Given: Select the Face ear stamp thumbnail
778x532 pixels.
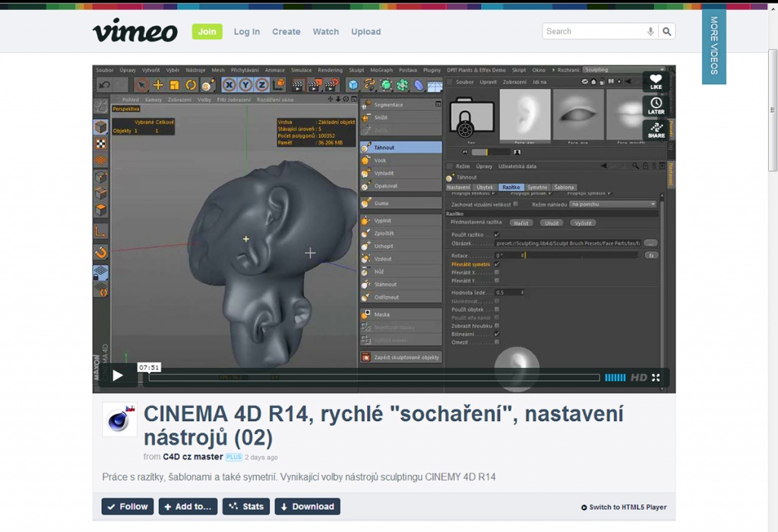Looking at the screenshot, I should (525, 116).
